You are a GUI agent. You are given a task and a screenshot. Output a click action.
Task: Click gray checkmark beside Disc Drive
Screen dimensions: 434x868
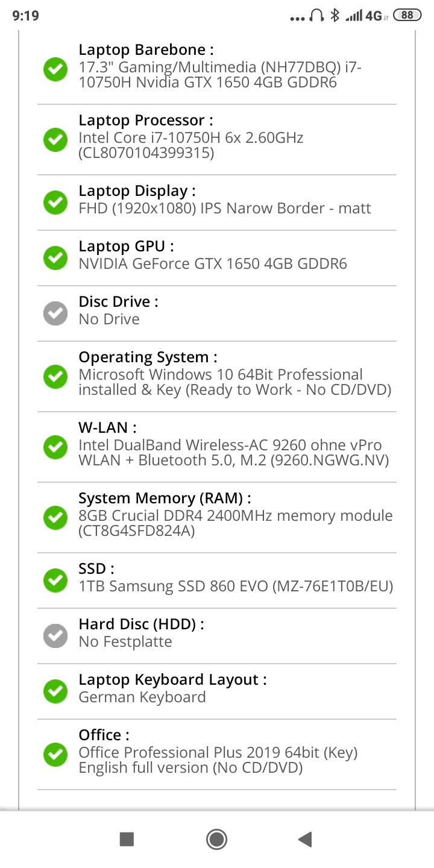pos(55,313)
